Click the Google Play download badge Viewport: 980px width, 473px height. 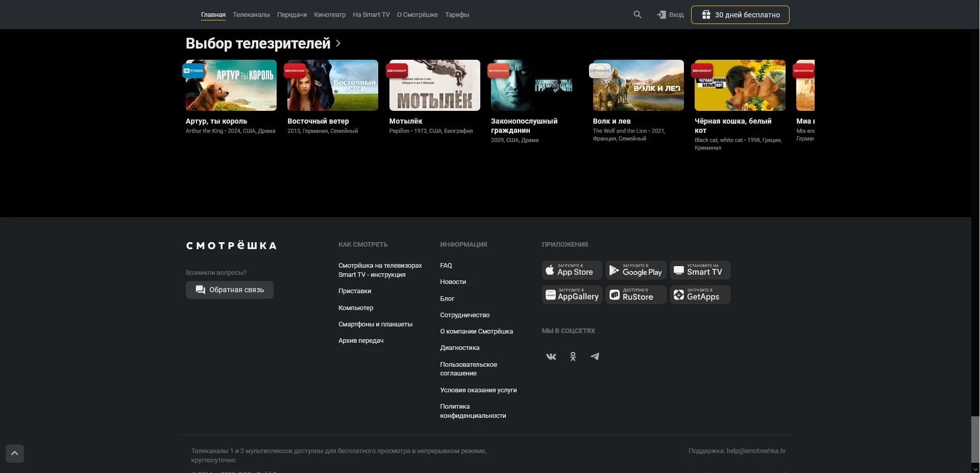(x=636, y=270)
